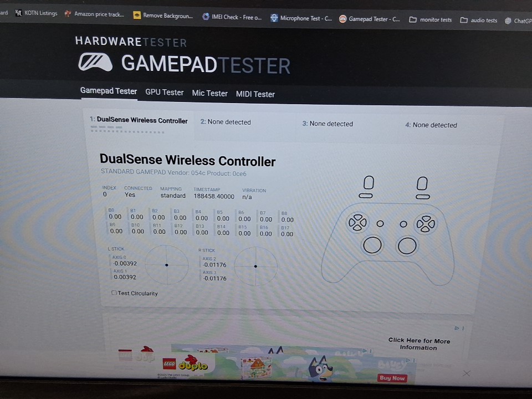Click the Buy Now button in ad

pos(392,378)
